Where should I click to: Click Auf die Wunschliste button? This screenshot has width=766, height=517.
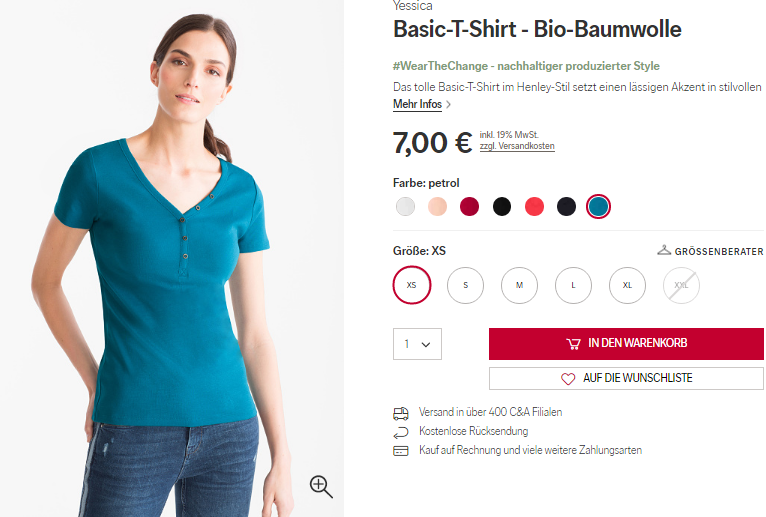click(x=626, y=378)
